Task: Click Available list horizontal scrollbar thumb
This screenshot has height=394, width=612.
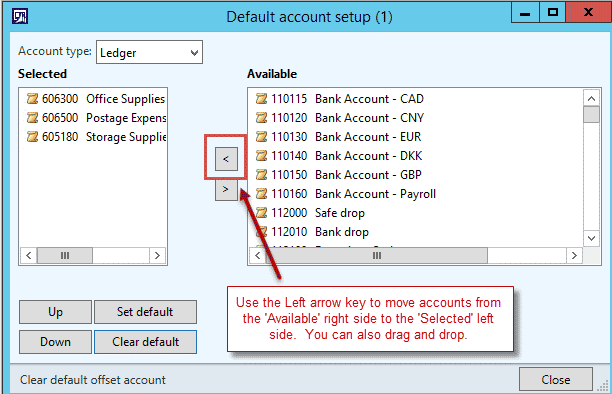Action: pos(377,255)
